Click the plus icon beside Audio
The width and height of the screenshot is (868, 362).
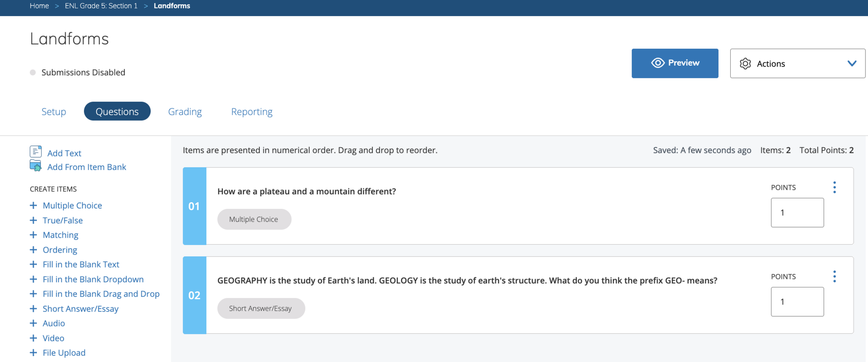coord(33,323)
